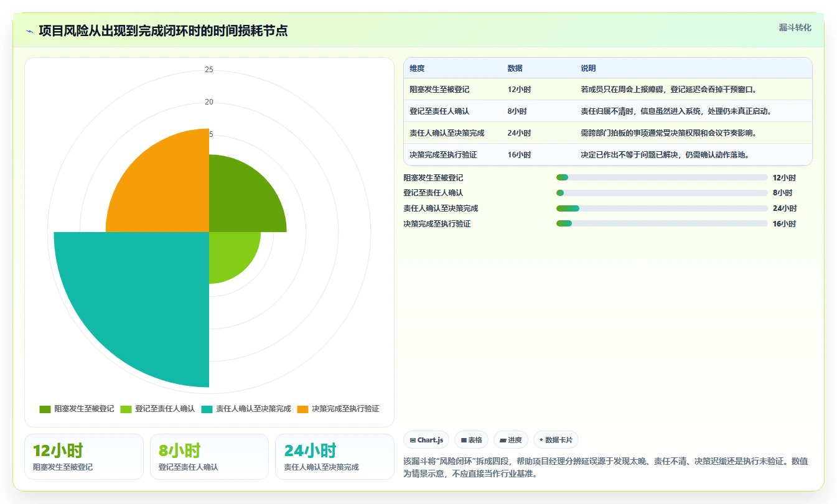Click the 责任人确认至决策完成 progress bar

pos(662,208)
